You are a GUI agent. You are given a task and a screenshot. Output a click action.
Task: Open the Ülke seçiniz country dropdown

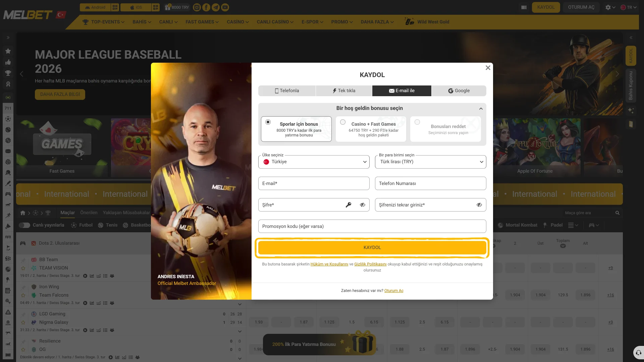pos(314,162)
